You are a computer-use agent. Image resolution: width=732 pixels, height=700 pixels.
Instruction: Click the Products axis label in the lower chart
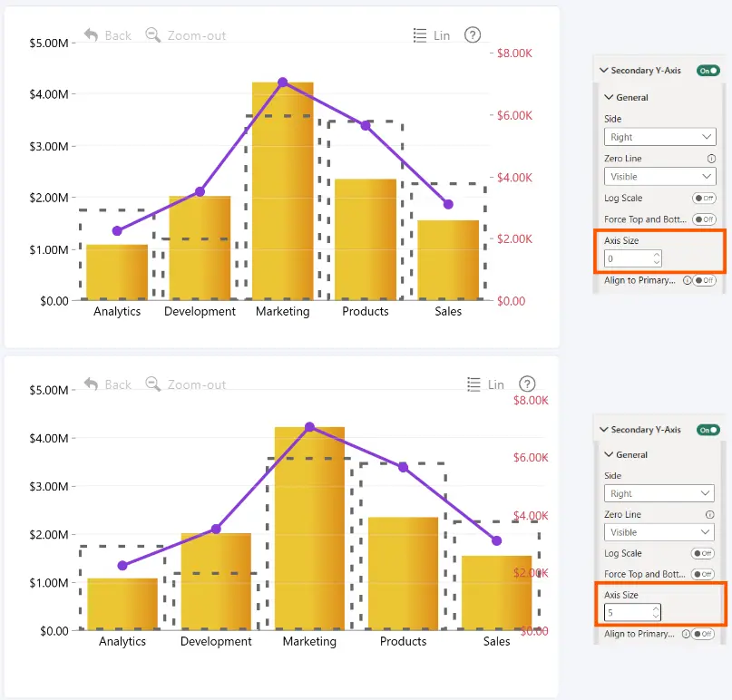click(x=404, y=642)
